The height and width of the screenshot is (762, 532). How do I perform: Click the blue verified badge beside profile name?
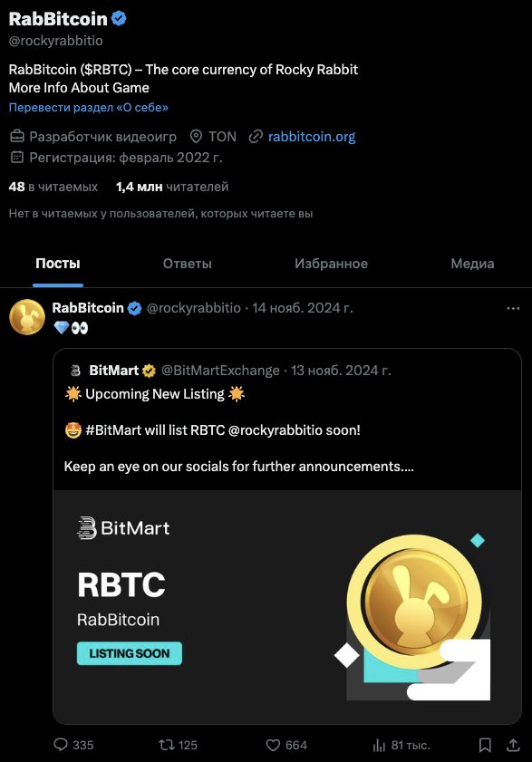tap(119, 18)
